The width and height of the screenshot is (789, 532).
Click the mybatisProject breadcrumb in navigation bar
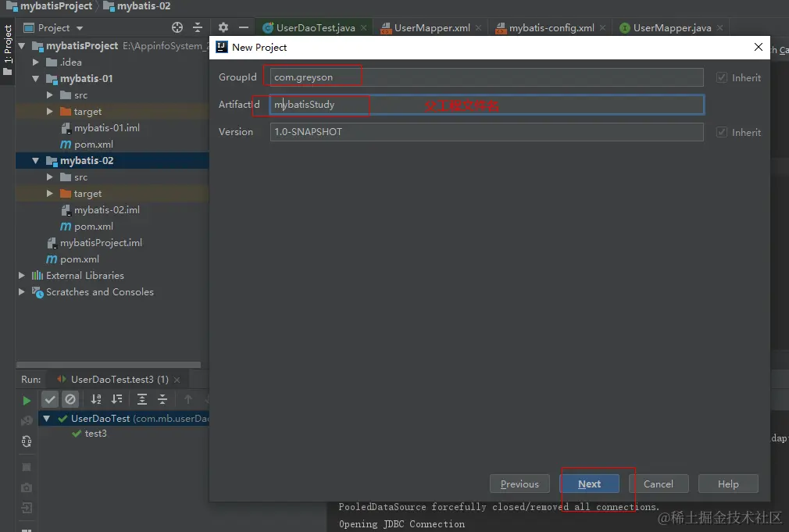pyautogui.click(x=48, y=6)
